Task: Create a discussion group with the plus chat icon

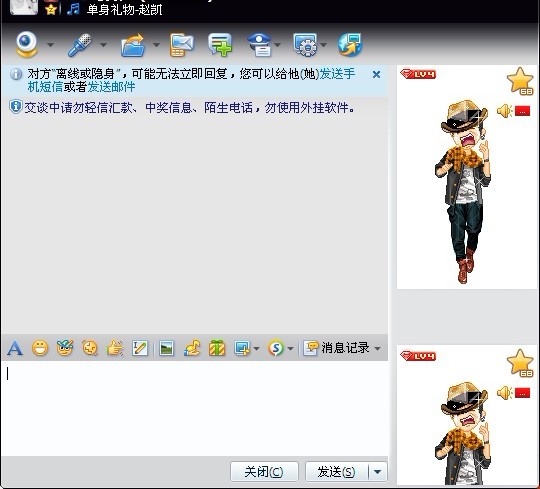Action: point(220,45)
